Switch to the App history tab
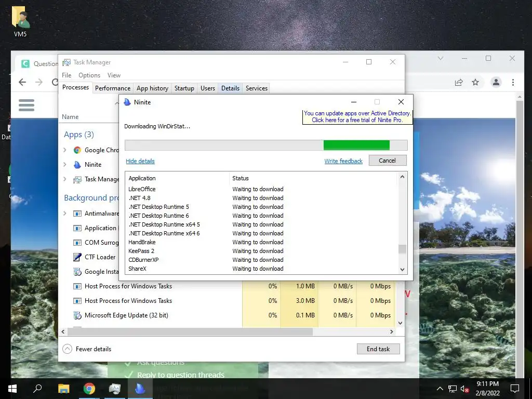The image size is (532, 399). click(152, 88)
